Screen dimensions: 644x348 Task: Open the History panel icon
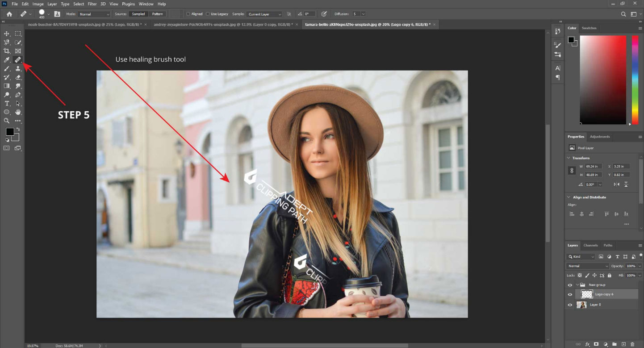coord(557,31)
